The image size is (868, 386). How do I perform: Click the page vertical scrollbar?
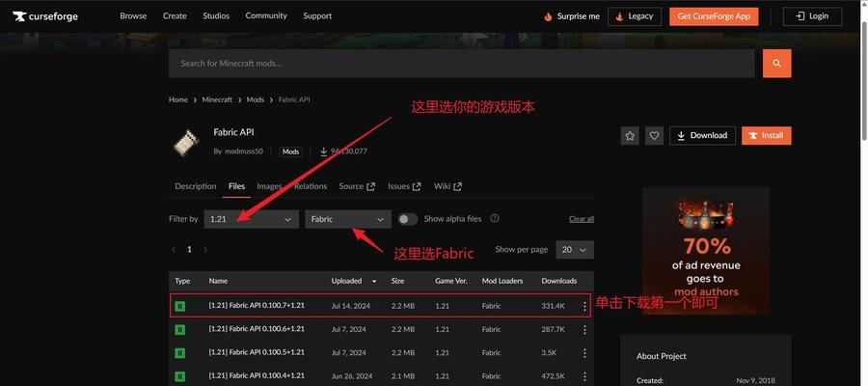click(x=863, y=83)
